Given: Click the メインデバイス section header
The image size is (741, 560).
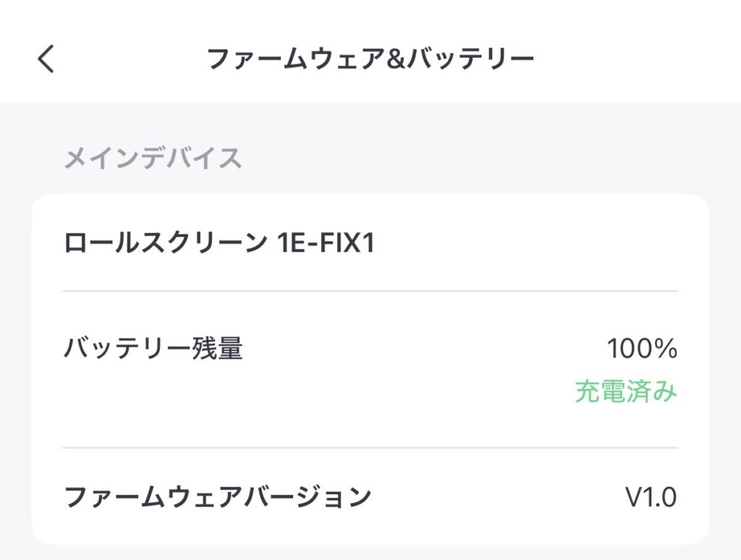Looking at the screenshot, I should click(153, 158).
